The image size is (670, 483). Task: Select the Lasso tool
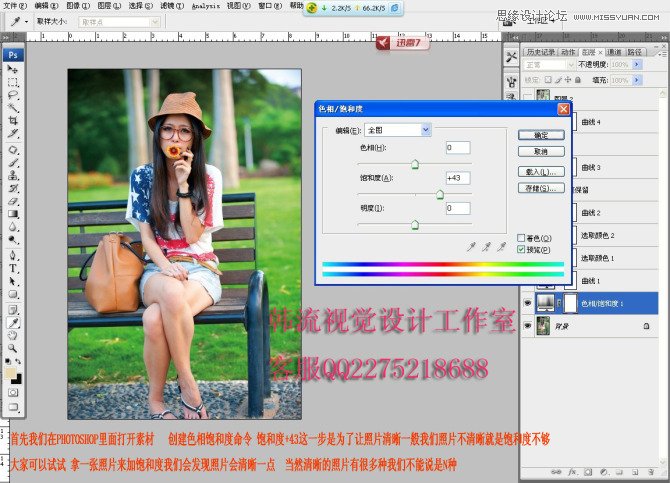pos(13,95)
